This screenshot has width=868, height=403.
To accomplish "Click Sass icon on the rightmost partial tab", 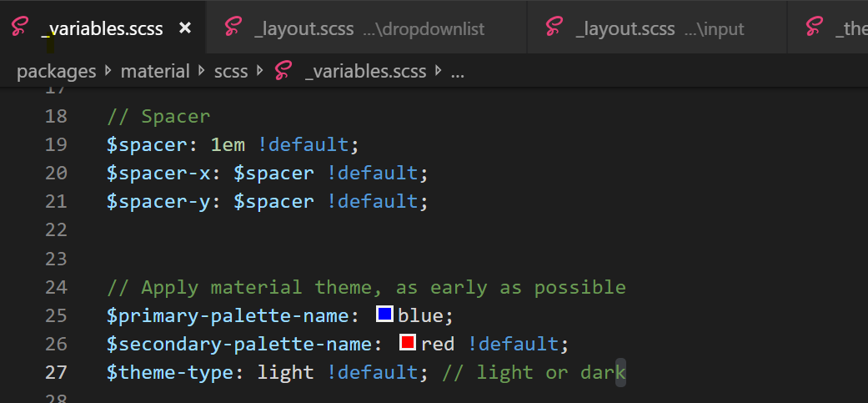I will (815, 28).
